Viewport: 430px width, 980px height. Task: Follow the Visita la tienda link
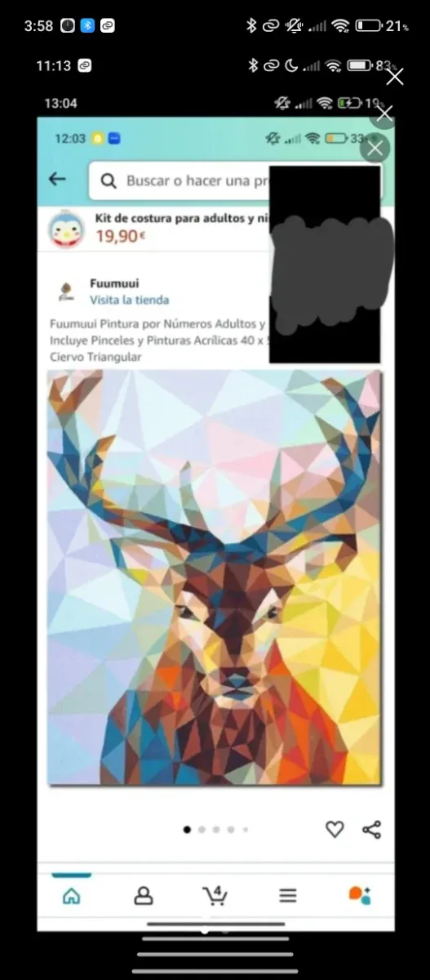coord(130,300)
